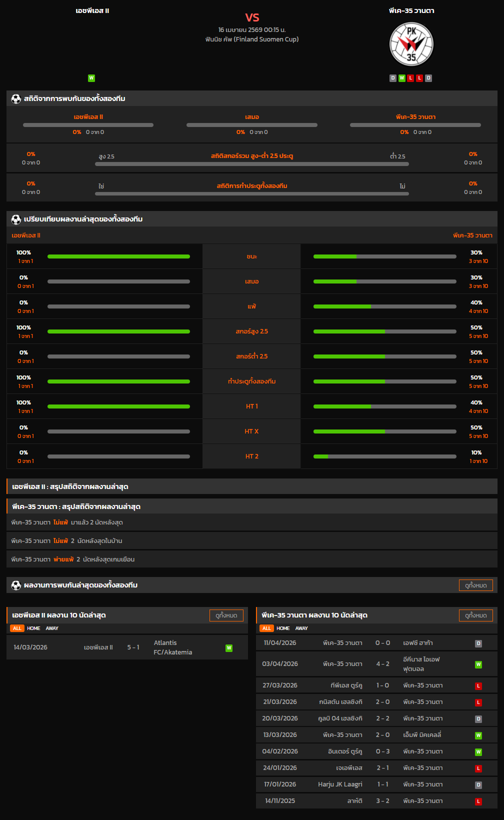Click HPS II win percentage progress bar
Image resolution: width=504 pixels, height=820 pixels.
point(118,256)
